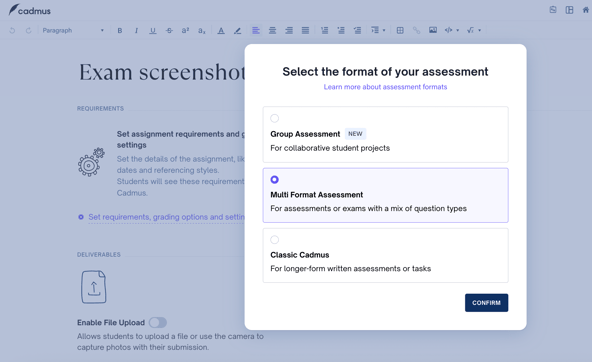Open Set requirements, grading options and settings link
This screenshot has width=592, height=362.
[x=166, y=217]
